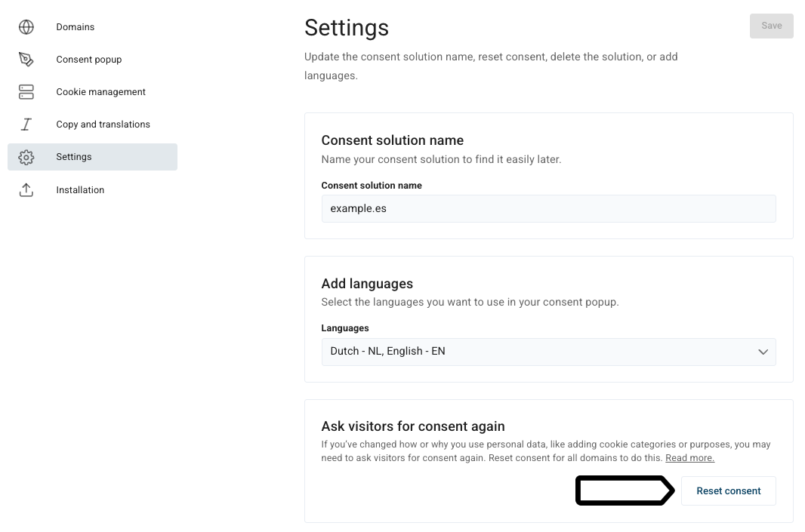Select the Copy and translations italic icon
Image resolution: width=805 pixels, height=532 pixels.
(26, 124)
